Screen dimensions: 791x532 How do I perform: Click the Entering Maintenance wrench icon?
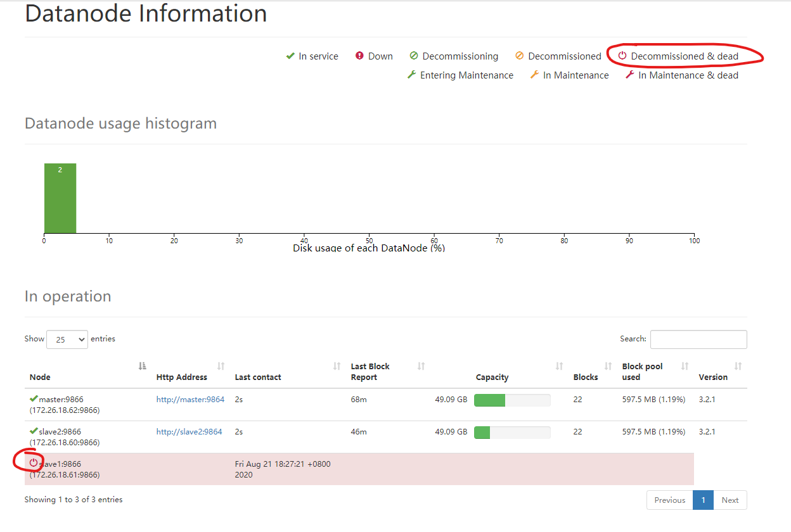(411, 75)
